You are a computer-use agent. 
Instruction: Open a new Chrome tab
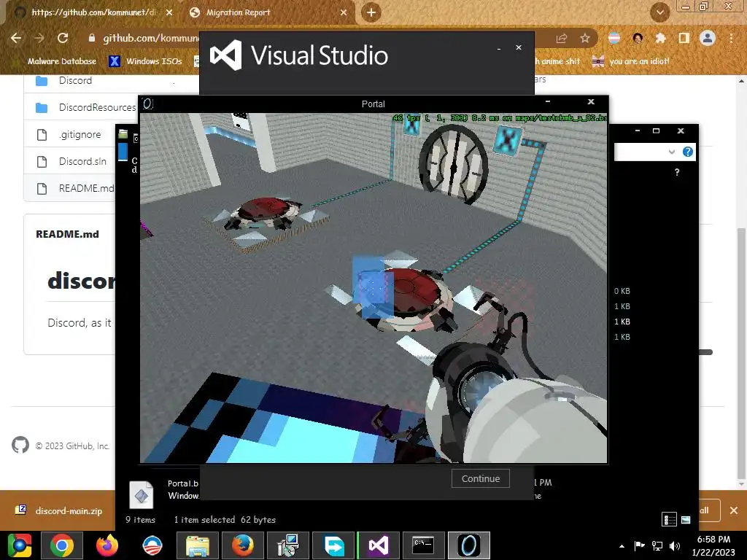coord(371,12)
